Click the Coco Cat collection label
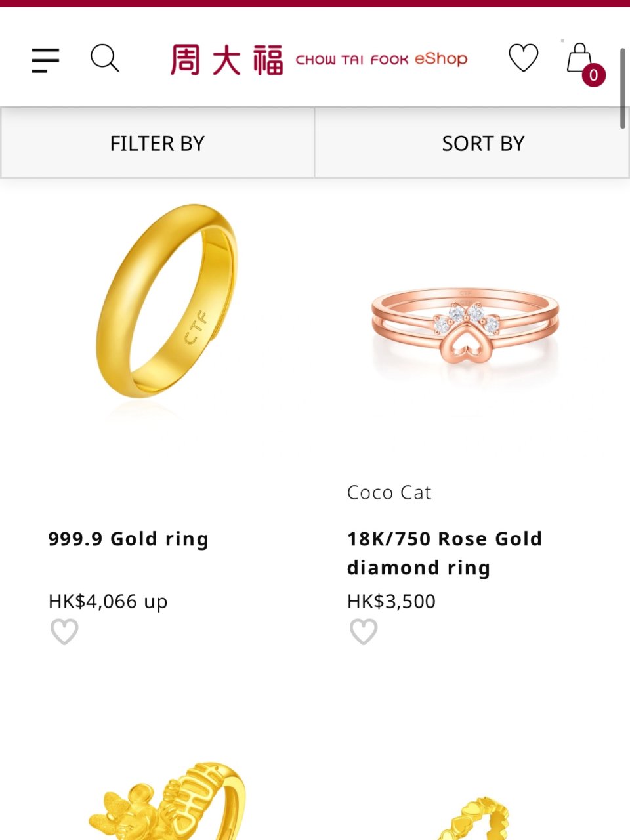This screenshot has width=630, height=840. 389,492
